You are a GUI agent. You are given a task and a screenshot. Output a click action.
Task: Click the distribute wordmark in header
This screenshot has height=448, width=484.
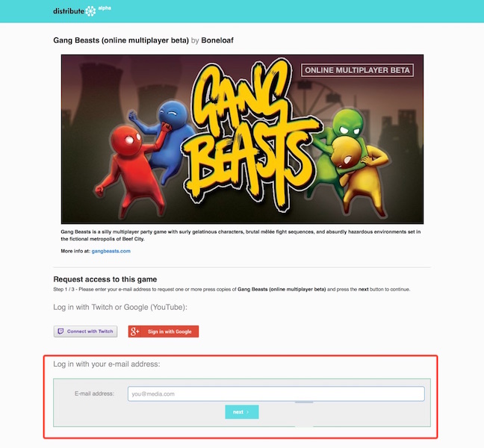pos(69,11)
